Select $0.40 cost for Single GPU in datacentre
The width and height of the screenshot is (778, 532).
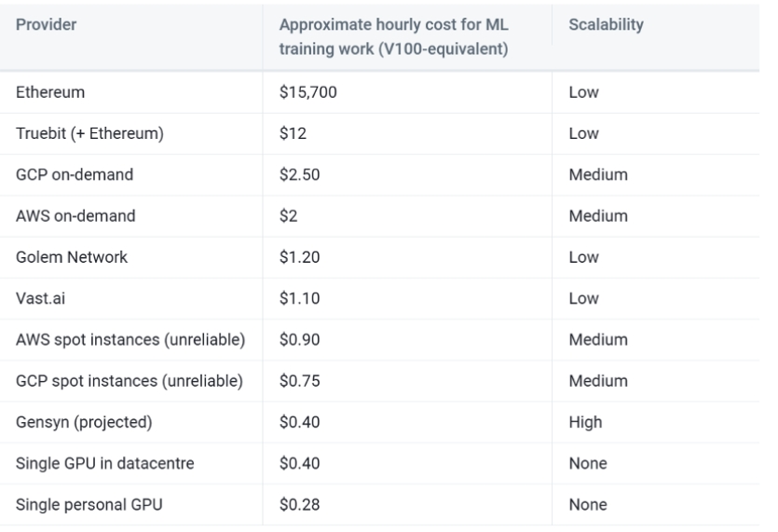click(x=299, y=463)
